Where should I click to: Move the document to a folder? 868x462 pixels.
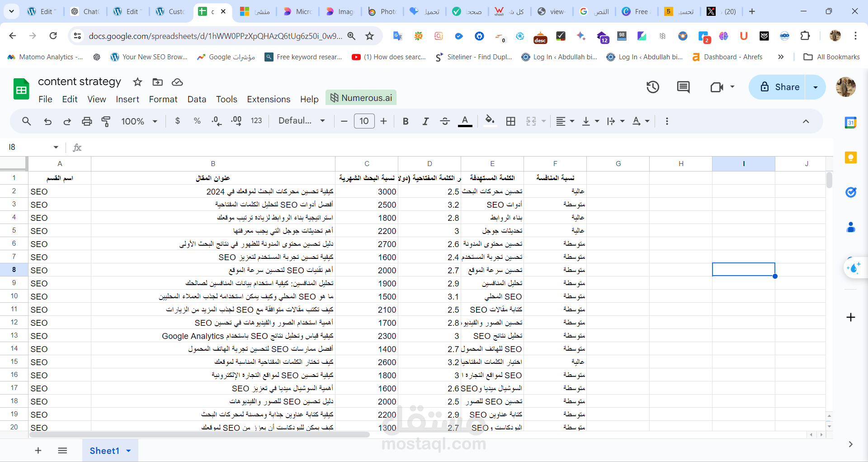[157, 82]
